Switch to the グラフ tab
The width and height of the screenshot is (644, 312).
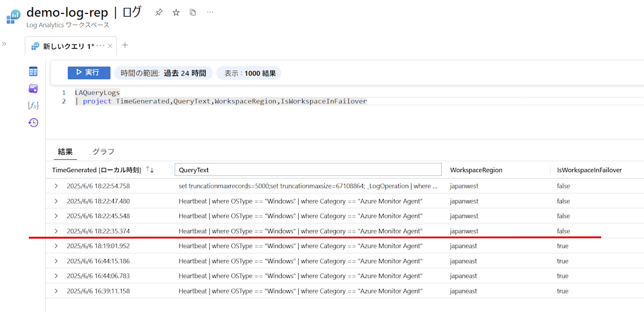103,152
